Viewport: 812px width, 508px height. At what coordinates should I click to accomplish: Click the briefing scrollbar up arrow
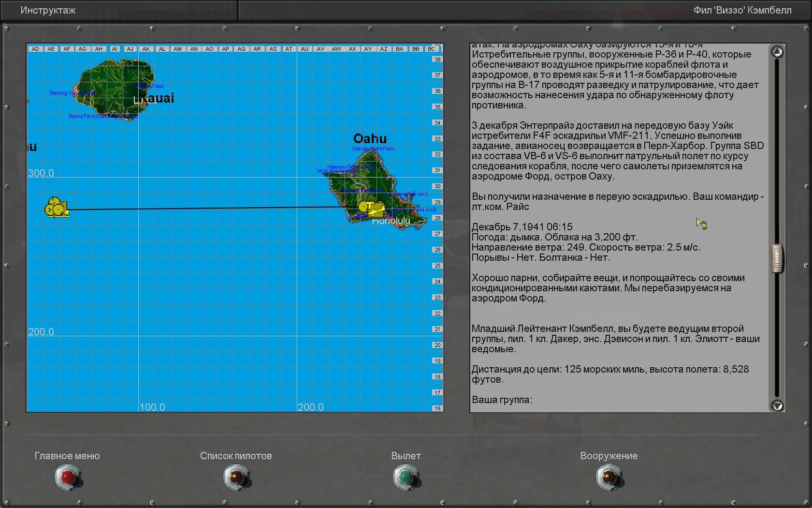click(x=777, y=52)
